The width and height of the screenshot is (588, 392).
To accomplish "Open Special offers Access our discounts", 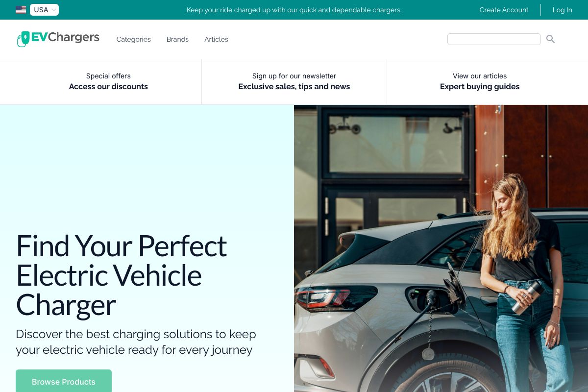I will [108, 81].
